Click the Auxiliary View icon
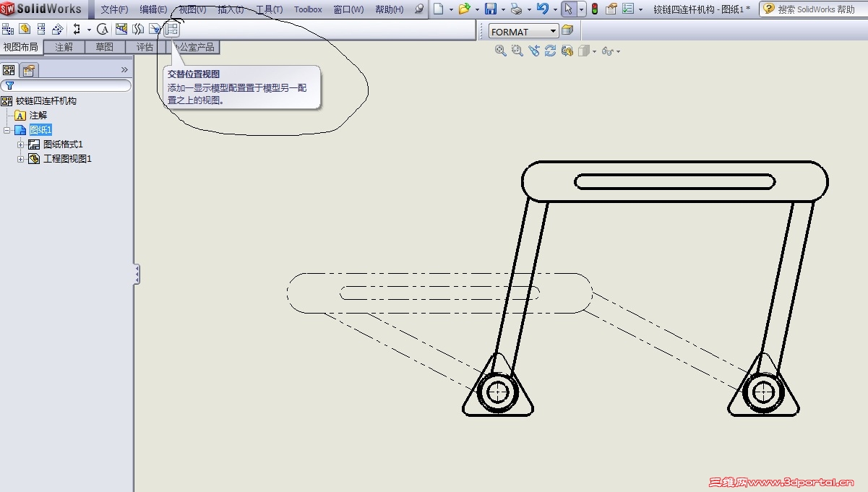This screenshot has height=492, width=868. click(58, 30)
